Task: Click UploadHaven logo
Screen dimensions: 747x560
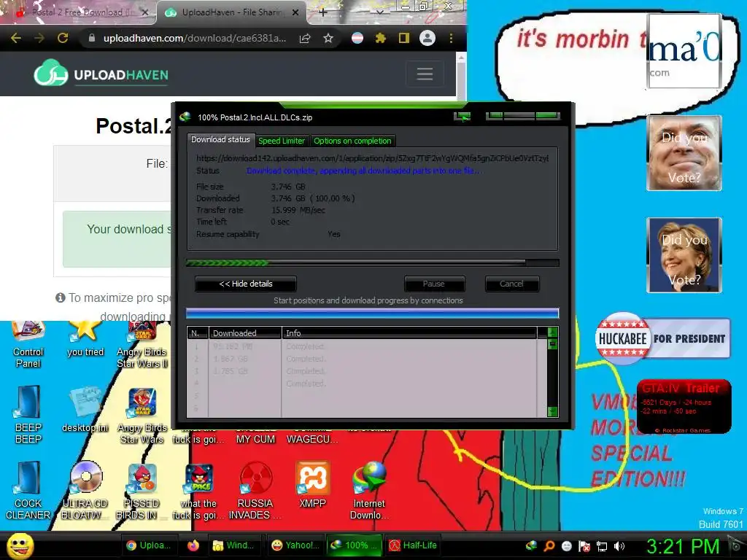Action: tap(101, 74)
